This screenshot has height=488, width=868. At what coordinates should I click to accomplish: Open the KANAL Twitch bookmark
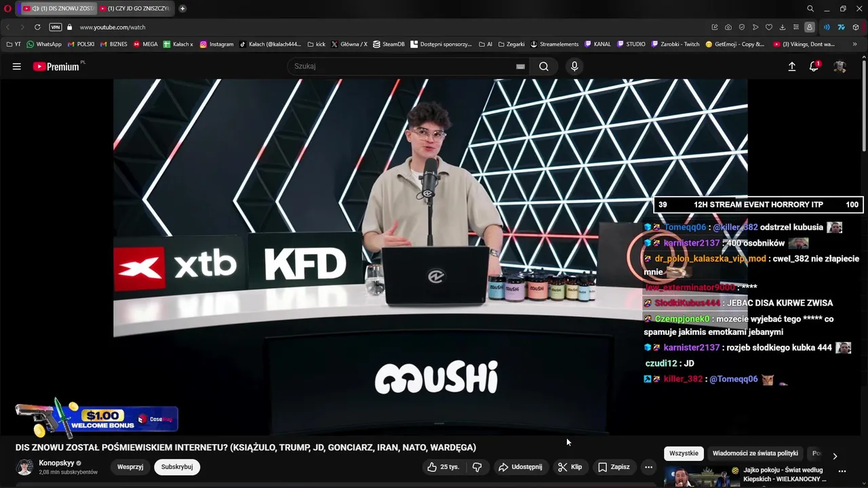pos(597,44)
